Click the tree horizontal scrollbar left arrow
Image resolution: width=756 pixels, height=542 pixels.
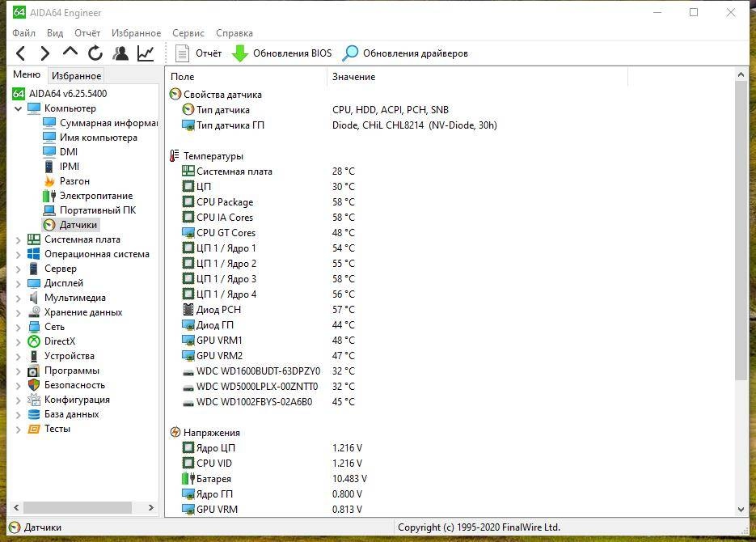pos(16,508)
